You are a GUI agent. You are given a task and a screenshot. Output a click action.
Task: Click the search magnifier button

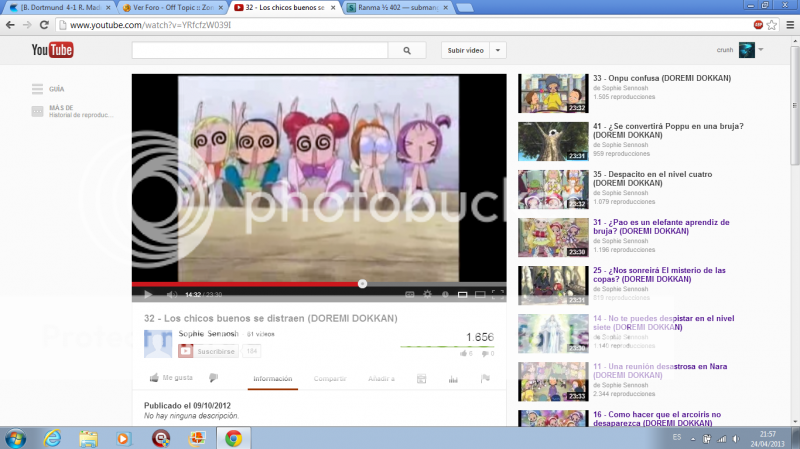click(407, 50)
